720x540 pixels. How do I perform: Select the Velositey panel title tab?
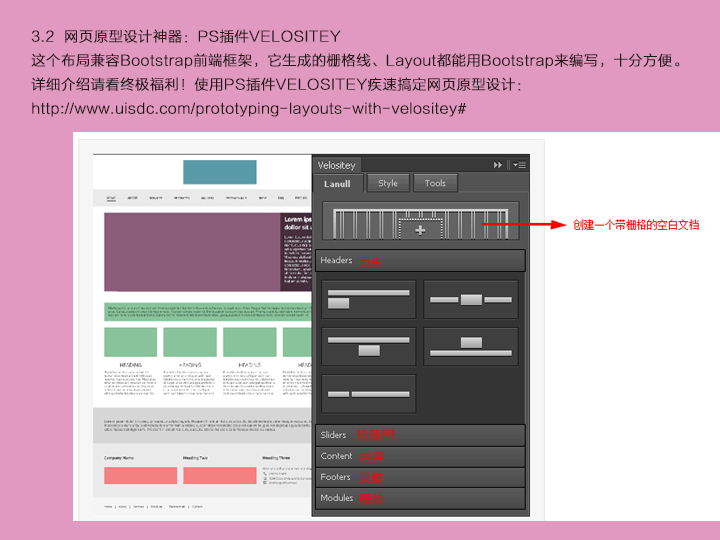coord(337,165)
